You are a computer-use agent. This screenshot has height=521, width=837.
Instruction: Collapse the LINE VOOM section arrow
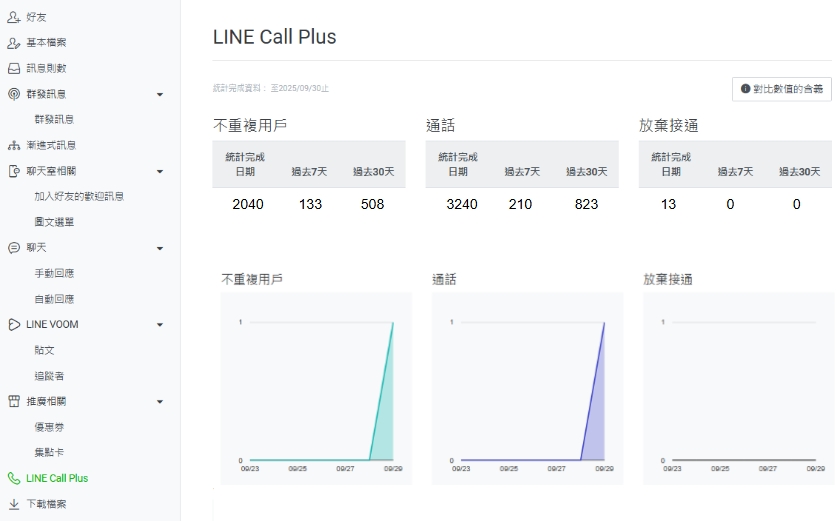(x=160, y=325)
